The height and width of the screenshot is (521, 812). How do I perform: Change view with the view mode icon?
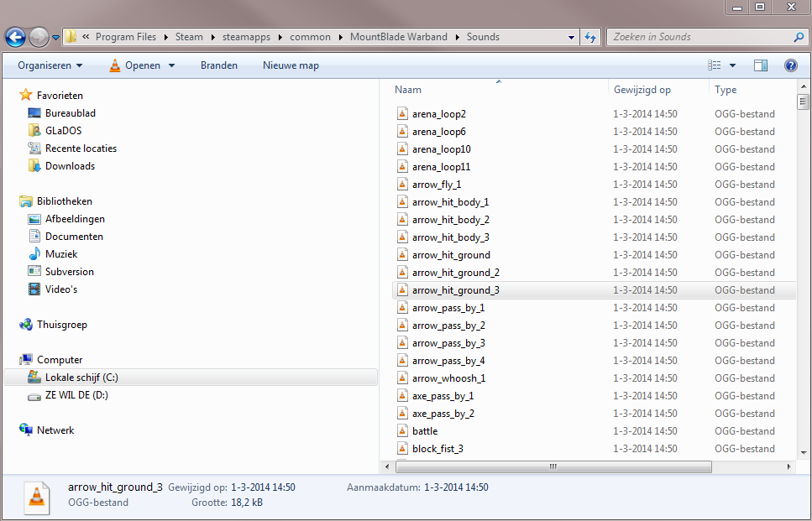pos(714,65)
